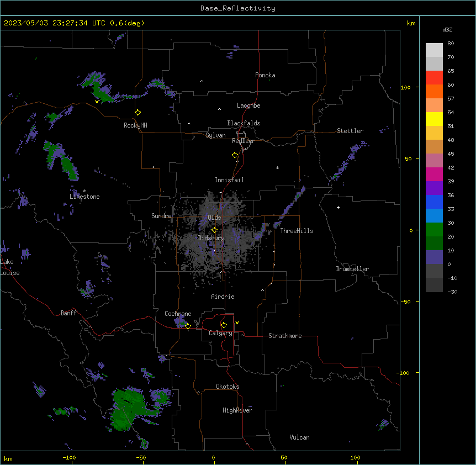This screenshot has height=465, width=476.
Task: Select the 39 dBZ purple color swatch
Action: (434, 188)
